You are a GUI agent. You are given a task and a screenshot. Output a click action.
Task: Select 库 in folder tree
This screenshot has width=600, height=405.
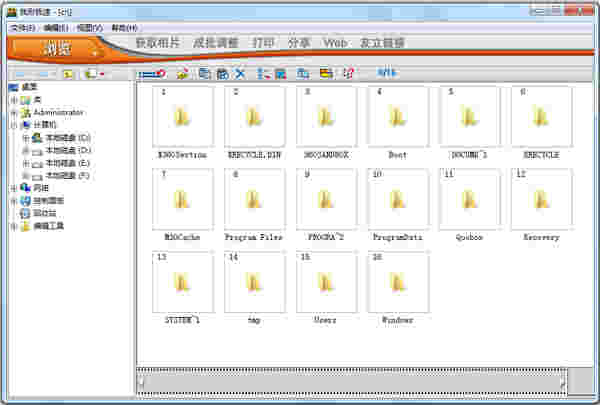click(37, 100)
